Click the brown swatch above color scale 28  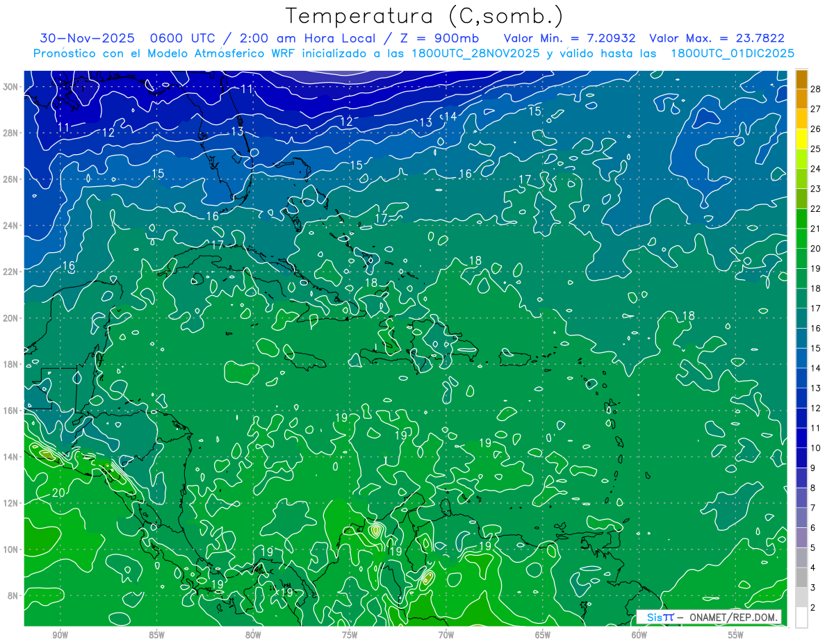coord(801,79)
